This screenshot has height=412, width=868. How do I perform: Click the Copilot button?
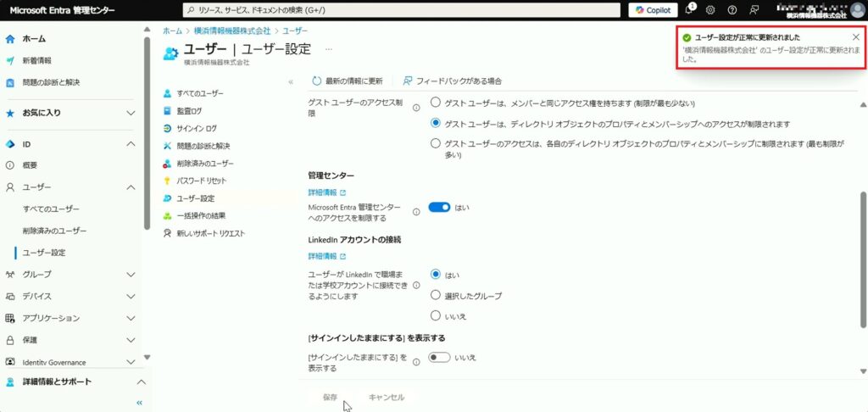pos(653,10)
